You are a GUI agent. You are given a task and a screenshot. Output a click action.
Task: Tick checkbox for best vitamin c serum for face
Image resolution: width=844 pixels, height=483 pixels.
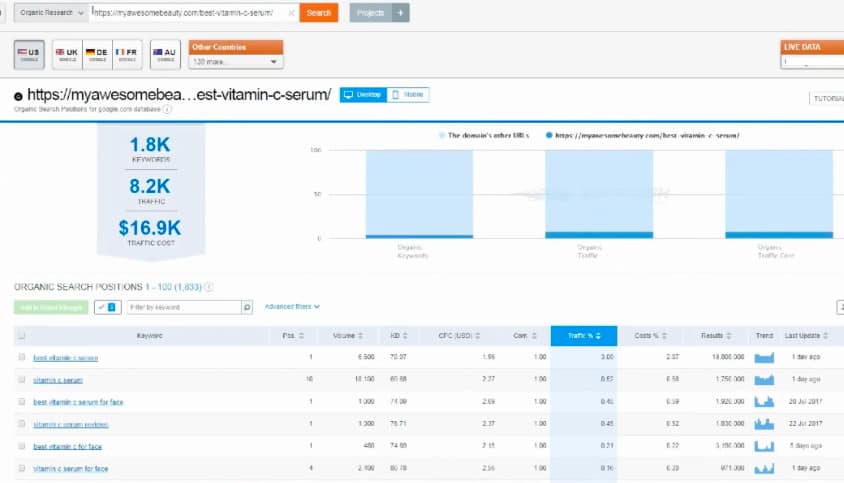tap(22, 402)
